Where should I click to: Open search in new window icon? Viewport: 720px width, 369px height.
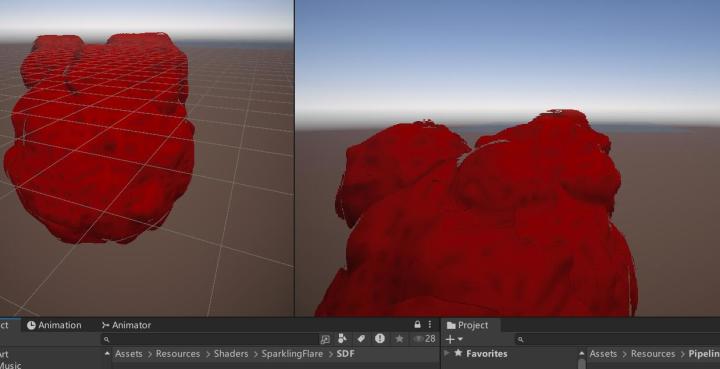point(325,339)
